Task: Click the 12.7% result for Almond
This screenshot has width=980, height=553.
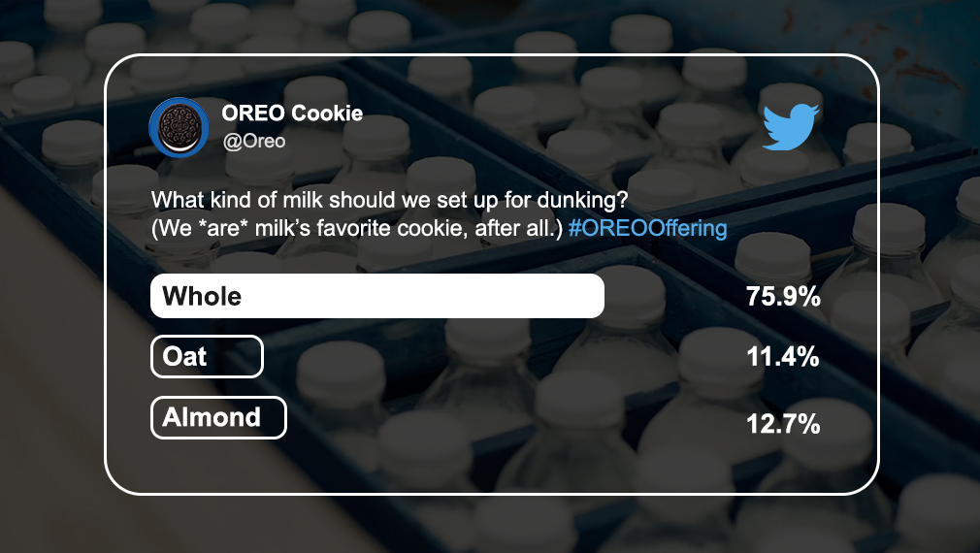Action: (x=783, y=424)
